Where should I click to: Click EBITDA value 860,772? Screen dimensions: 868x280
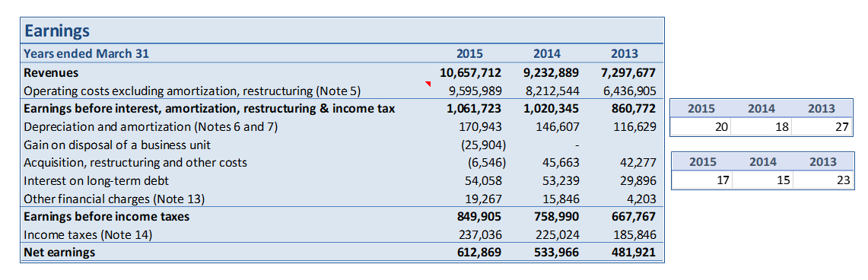point(633,109)
